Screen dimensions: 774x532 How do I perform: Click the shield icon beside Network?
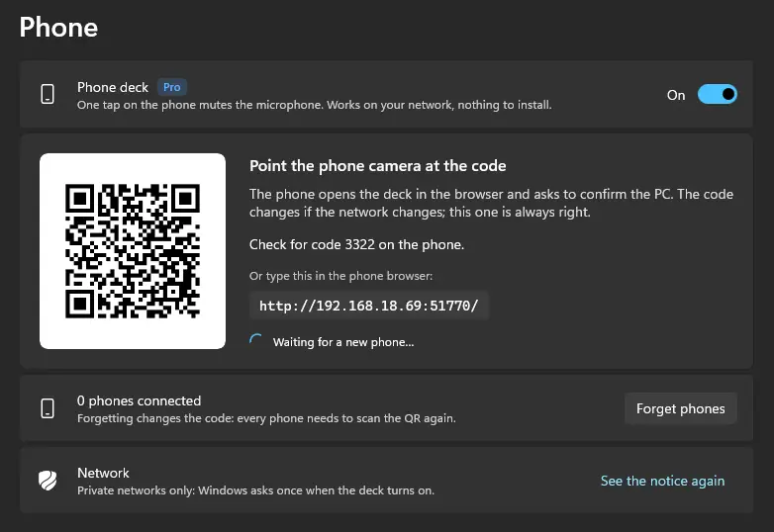pyautogui.click(x=48, y=481)
